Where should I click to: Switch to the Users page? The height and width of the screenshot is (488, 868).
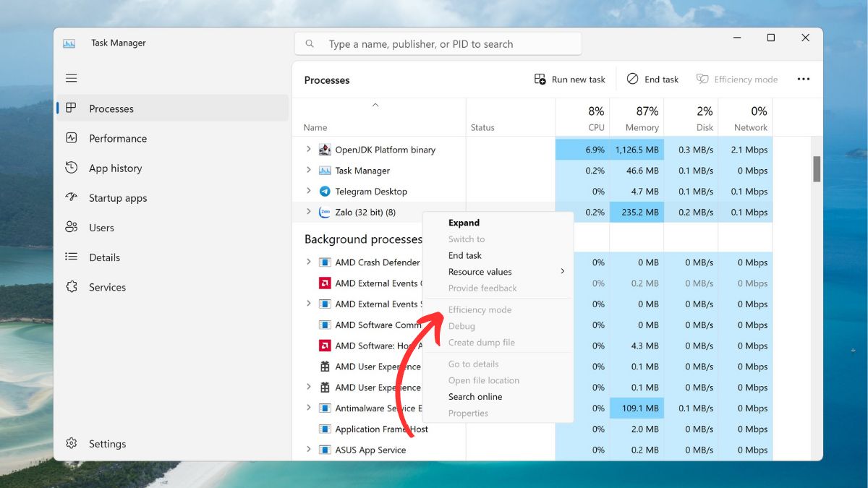tap(172, 227)
